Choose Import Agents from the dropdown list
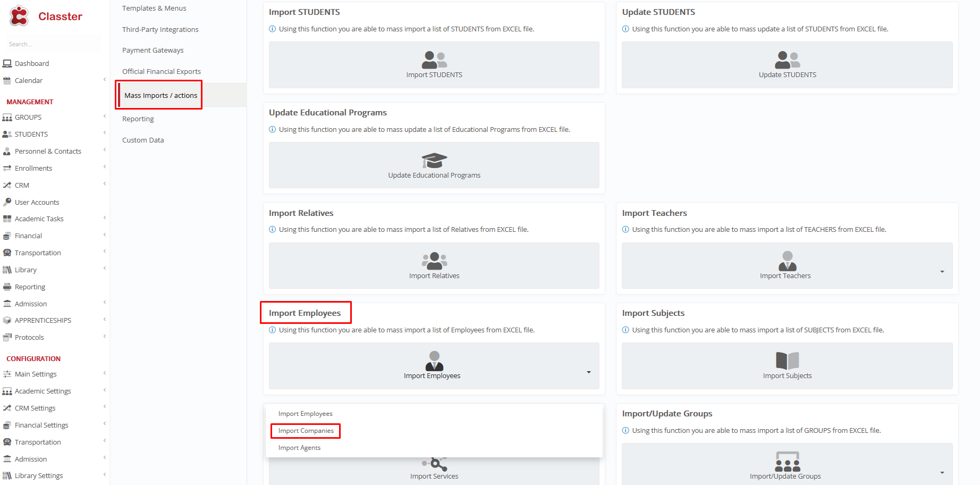Viewport: 980px width, 485px height. point(299,448)
